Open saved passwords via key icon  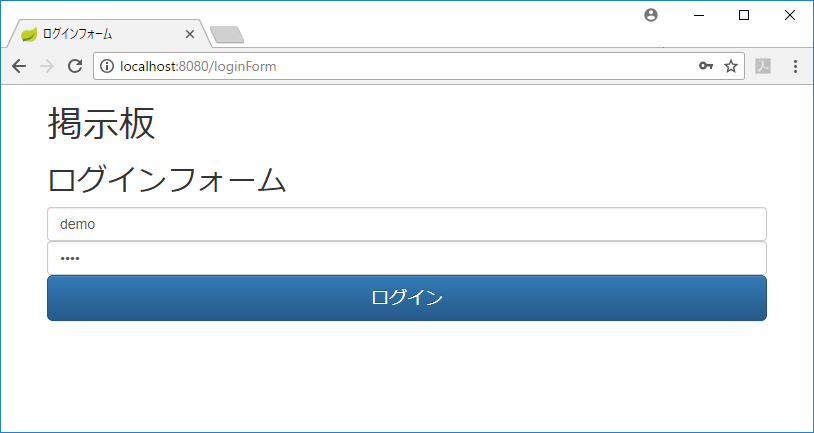706,66
